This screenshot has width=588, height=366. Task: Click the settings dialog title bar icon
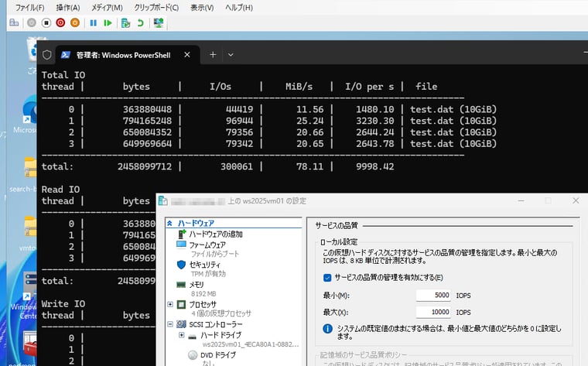pos(163,200)
